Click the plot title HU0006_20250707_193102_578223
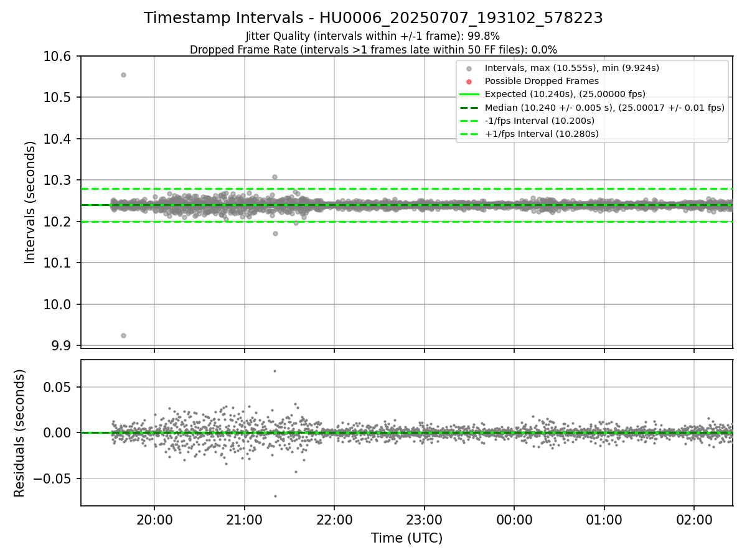 click(374, 18)
